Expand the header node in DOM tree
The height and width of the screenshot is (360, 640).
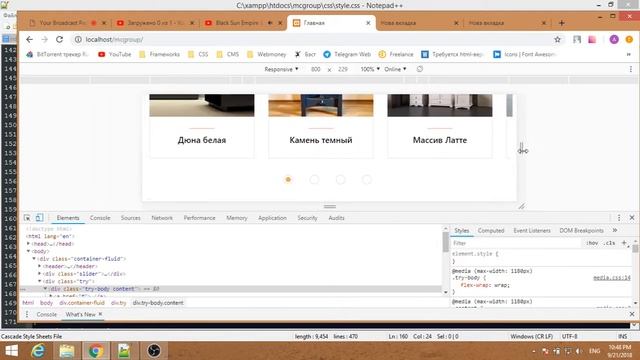click(x=40, y=266)
